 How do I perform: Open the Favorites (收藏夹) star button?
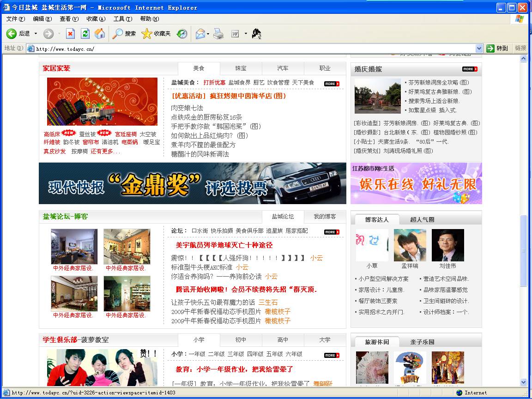click(x=156, y=34)
